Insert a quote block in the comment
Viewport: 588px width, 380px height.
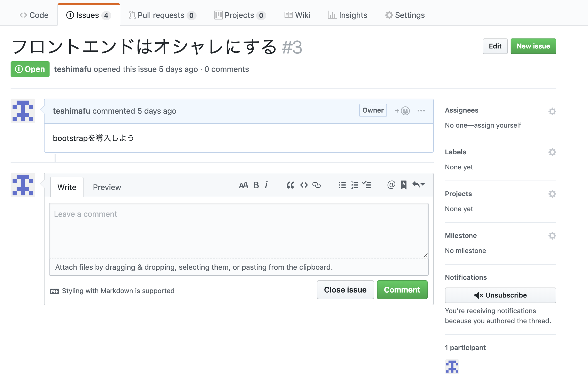pyautogui.click(x=290, y=185)
